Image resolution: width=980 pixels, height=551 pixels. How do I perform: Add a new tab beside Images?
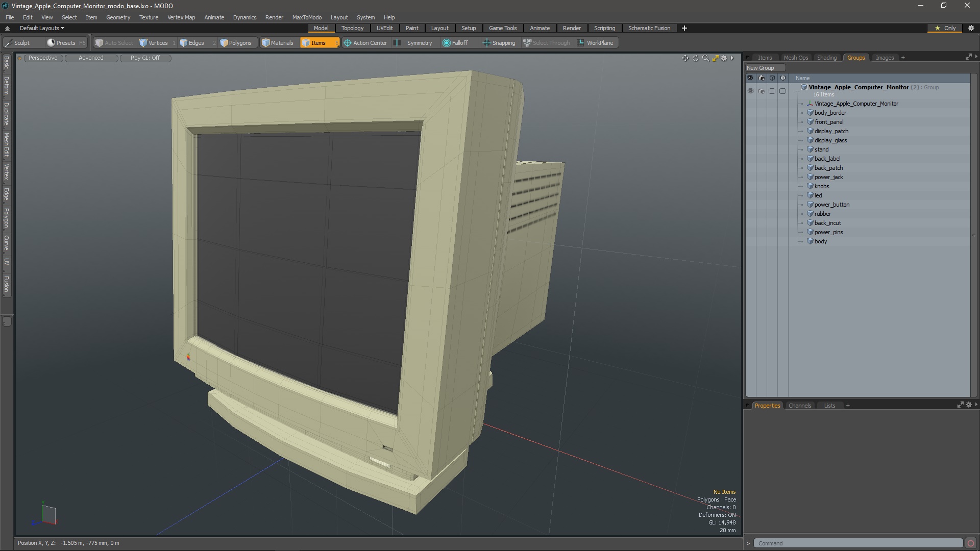click(903, 58)
